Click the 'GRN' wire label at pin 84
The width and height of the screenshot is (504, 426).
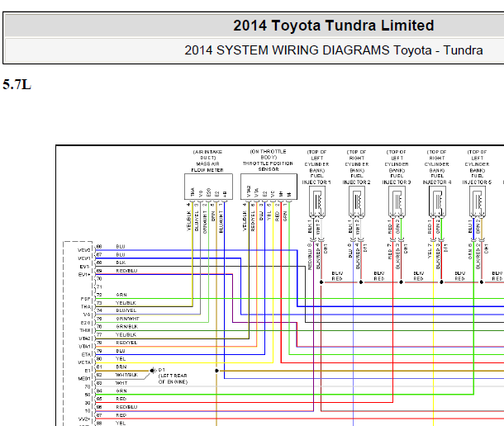[121, 391]
